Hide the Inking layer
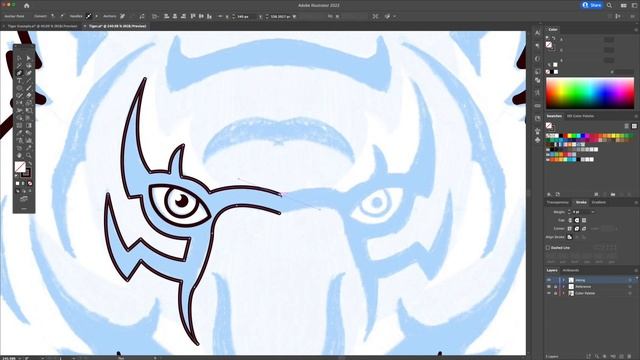The height and width of the screenshot is (360, 640). click(x=549, y=280)
